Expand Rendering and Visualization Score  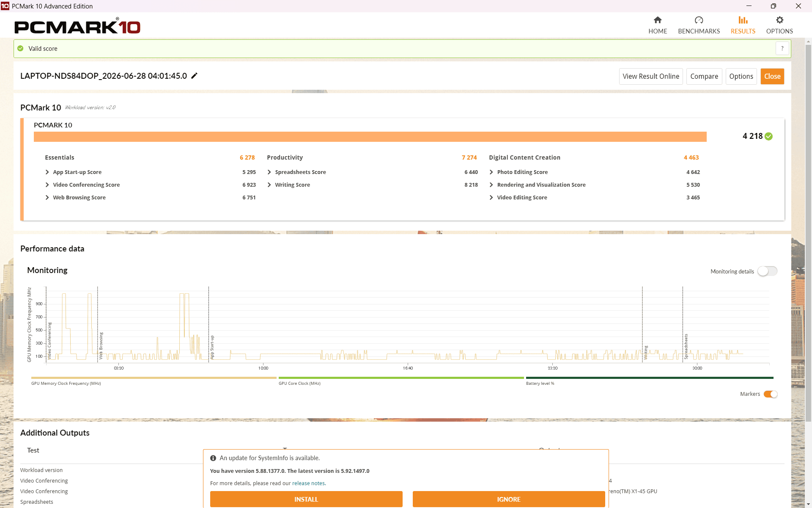coord(491,185)
